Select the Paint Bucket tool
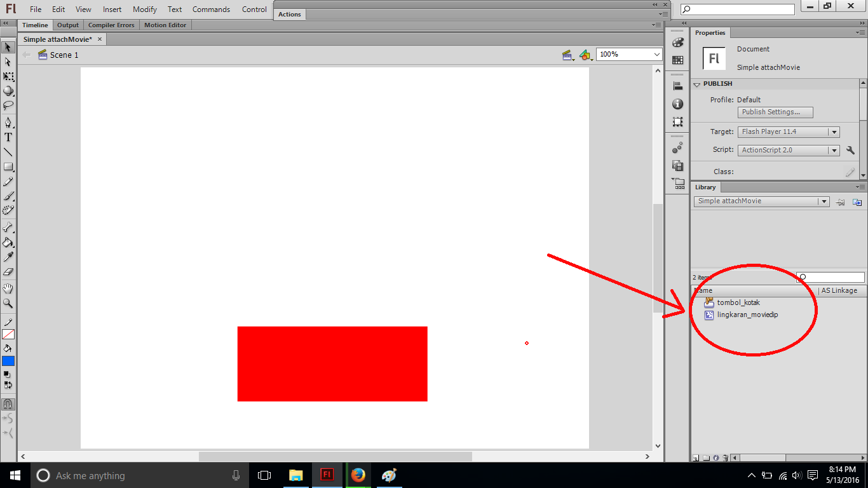 [8, 242]
